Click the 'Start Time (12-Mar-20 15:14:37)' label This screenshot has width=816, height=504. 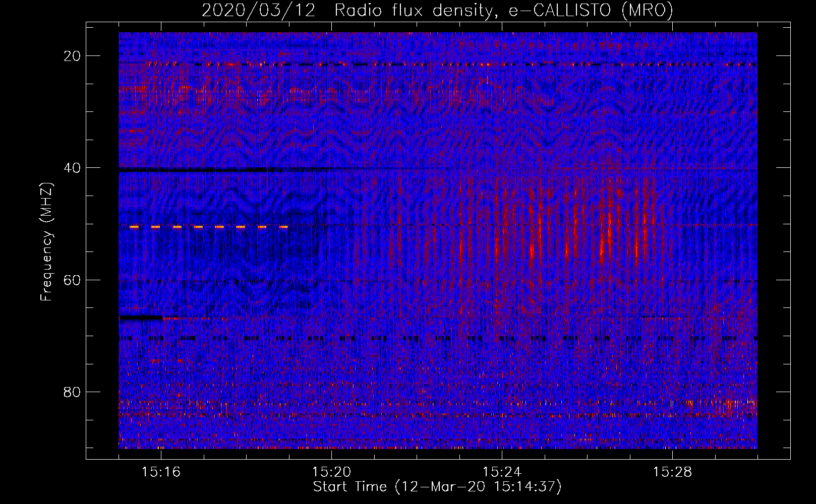tap(437, 487)
